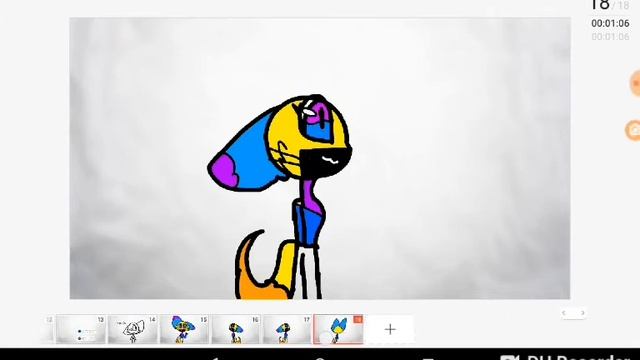Select frame 13 thumbnail
Image resolution: width=640 pixels, height=360 pixels.
click(80, 329)
